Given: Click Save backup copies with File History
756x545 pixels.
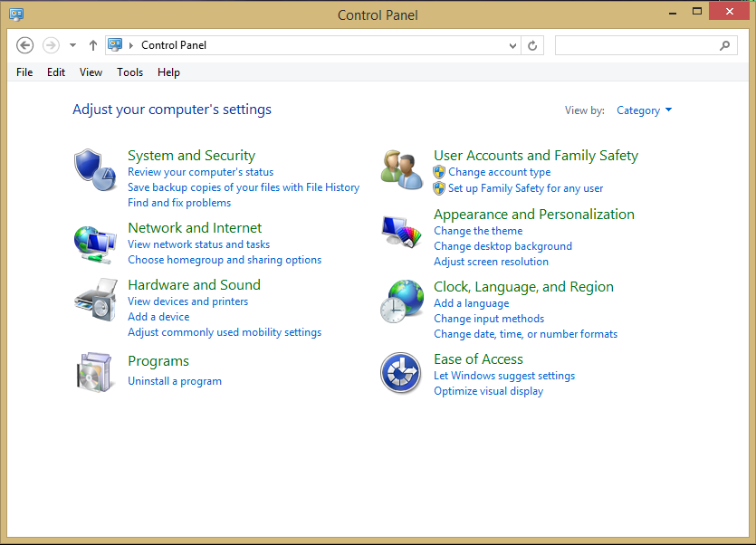Looking at the screenshot, I should pos(244,187).
